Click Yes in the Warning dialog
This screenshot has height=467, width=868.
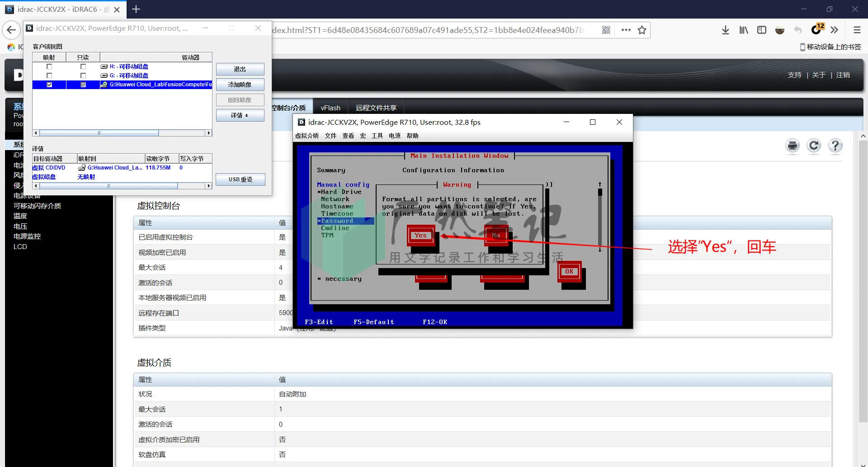coord(420,235)
